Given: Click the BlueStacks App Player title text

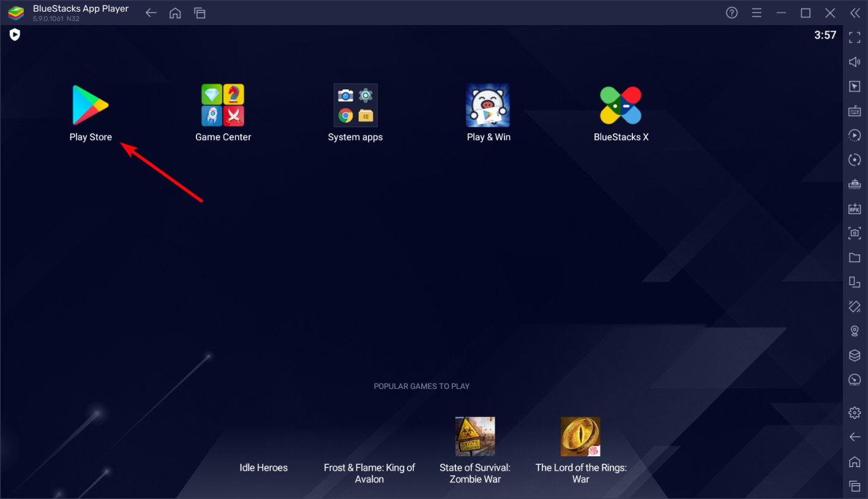Looking at the screenshot, I should click(81, 9).
